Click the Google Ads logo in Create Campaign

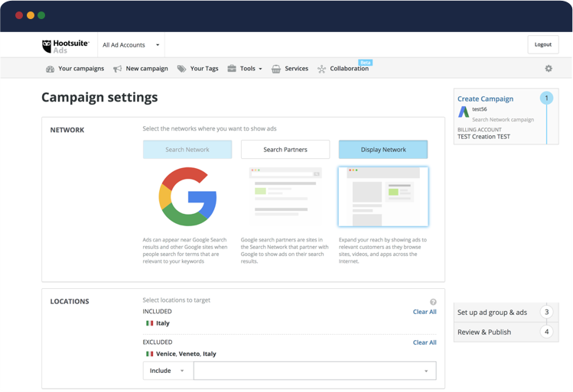click(x=464, y=112)
